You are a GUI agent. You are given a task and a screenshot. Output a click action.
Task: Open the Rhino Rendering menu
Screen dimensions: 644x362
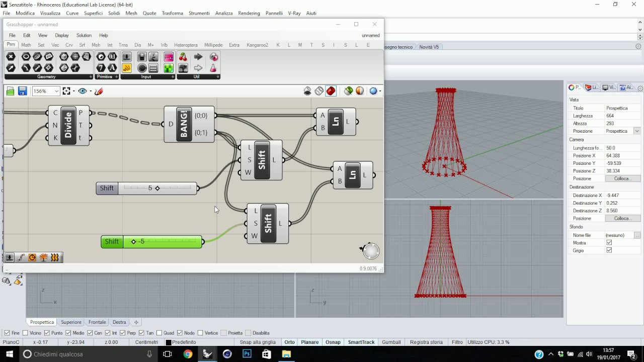249,13
